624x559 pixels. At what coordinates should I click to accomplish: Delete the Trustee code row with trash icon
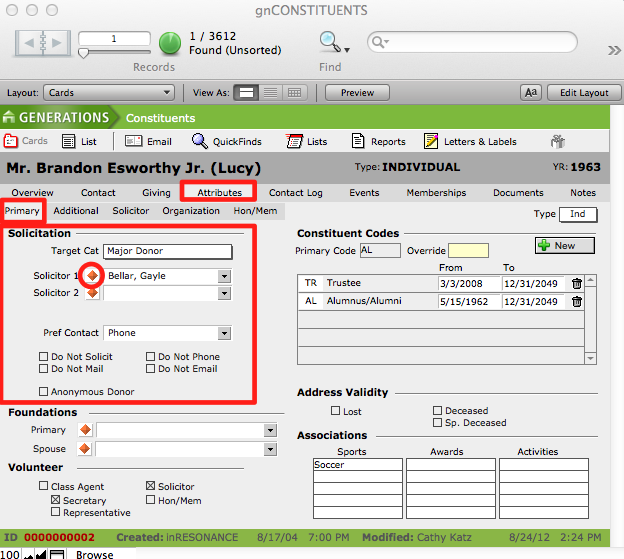pyautogui.click(x=576, y=284)
